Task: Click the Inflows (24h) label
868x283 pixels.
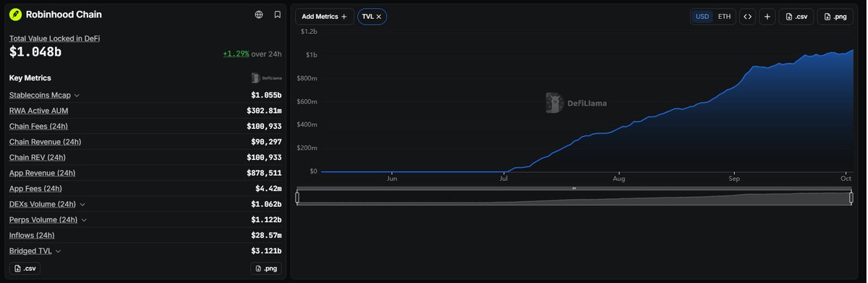Action: pyautogui.click(x=32, y=235)
